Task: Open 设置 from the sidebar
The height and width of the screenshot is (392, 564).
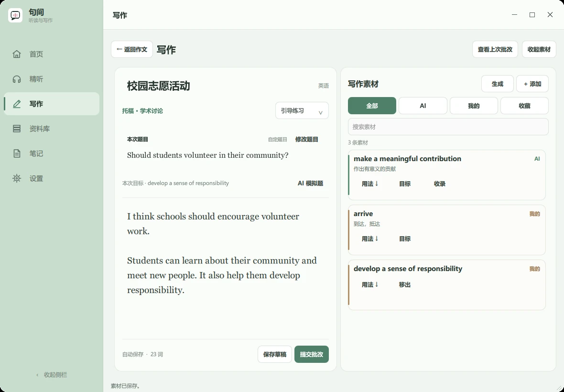Action: tap(52, 178)
